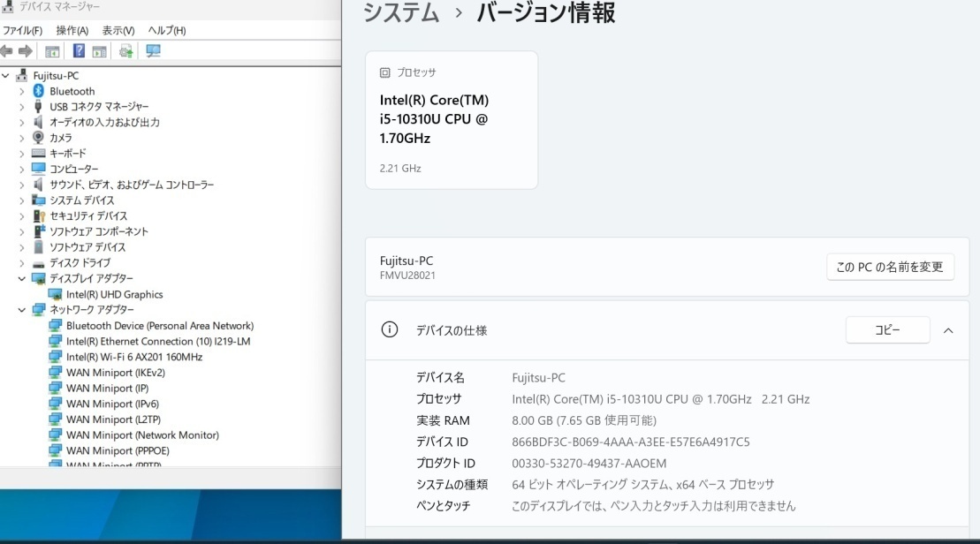Expand the カメラ device category
This screenshot has width=980, height=544.
[x=22, y=138]
